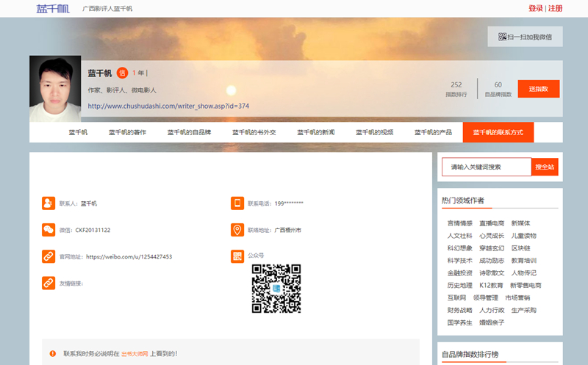The height and width of the screenshot is (365, 588).
Task: Select the 蓝千帆的联系方式 tab
Action: click(498, 132)
